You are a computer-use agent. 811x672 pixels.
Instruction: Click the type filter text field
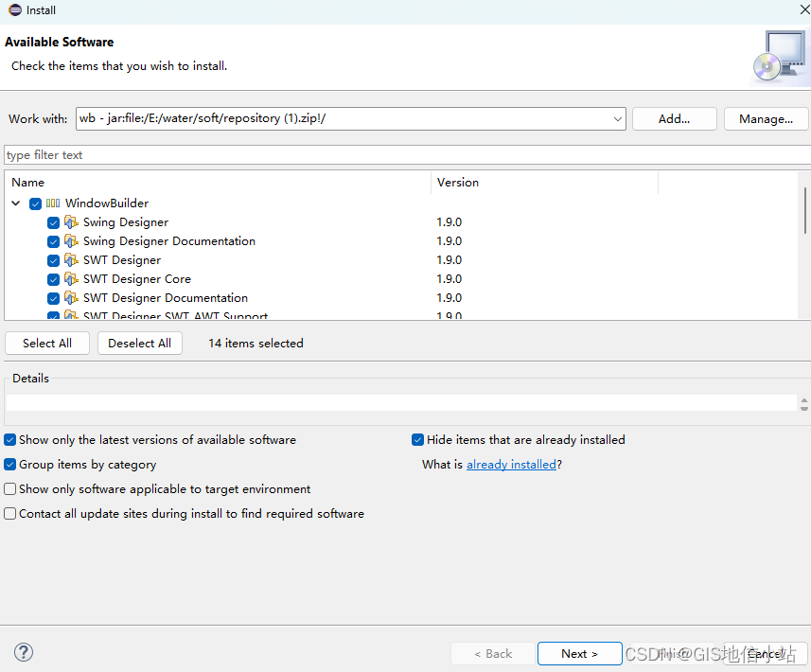407,155
